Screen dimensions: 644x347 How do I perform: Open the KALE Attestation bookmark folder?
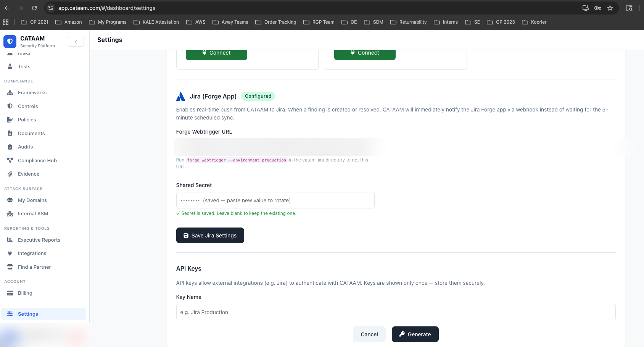[x=156, y=22]
